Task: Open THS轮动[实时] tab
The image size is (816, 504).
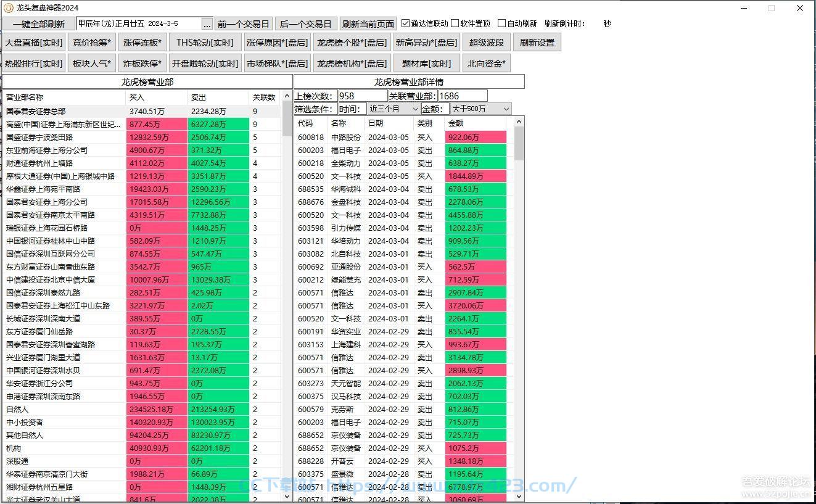Action: point(205,43)
